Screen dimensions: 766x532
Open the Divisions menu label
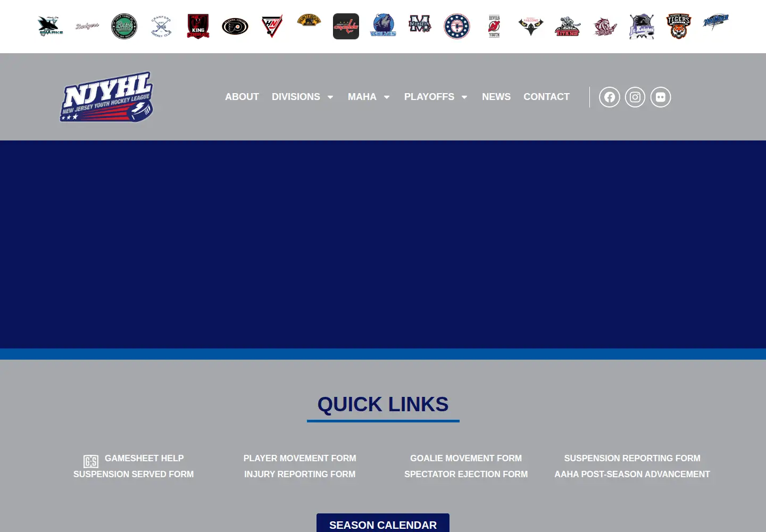pos(296,97)
